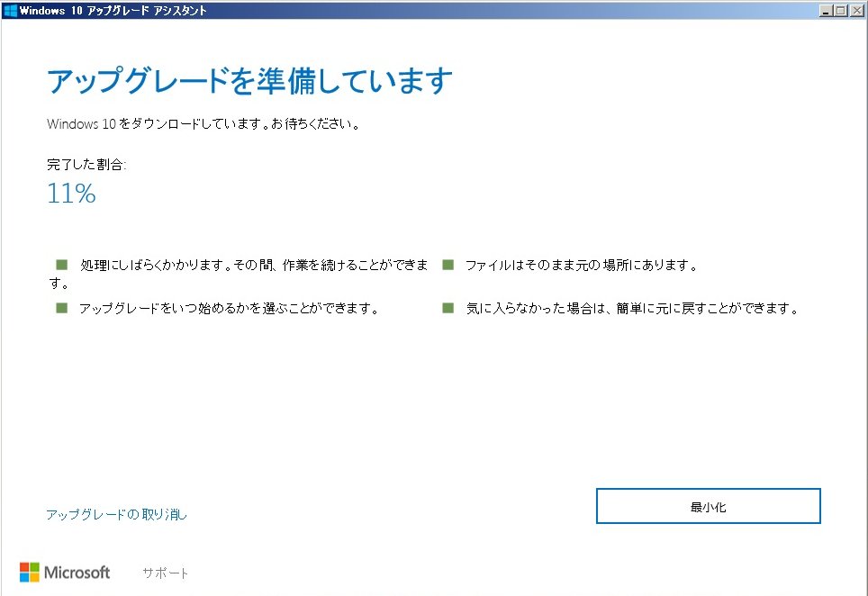
Task: Click the Windows logo in title bar
Action: (x=10, y=11)
